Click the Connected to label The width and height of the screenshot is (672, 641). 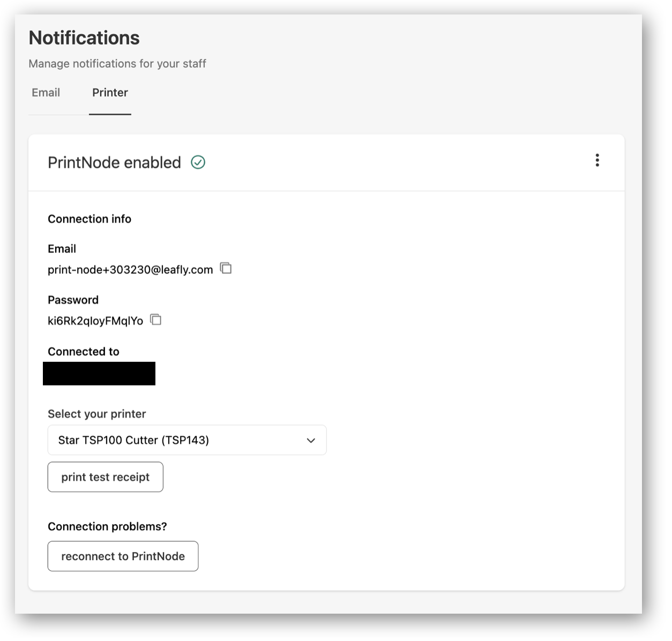coord(84,352)
